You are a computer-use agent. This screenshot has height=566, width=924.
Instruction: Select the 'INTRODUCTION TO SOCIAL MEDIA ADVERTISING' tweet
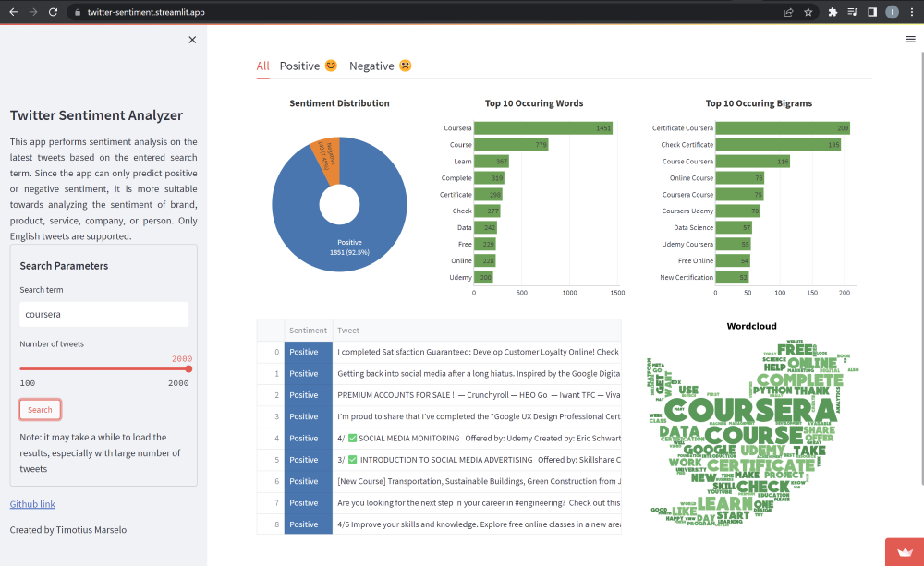pyautogui.click(x=477, y=460)
